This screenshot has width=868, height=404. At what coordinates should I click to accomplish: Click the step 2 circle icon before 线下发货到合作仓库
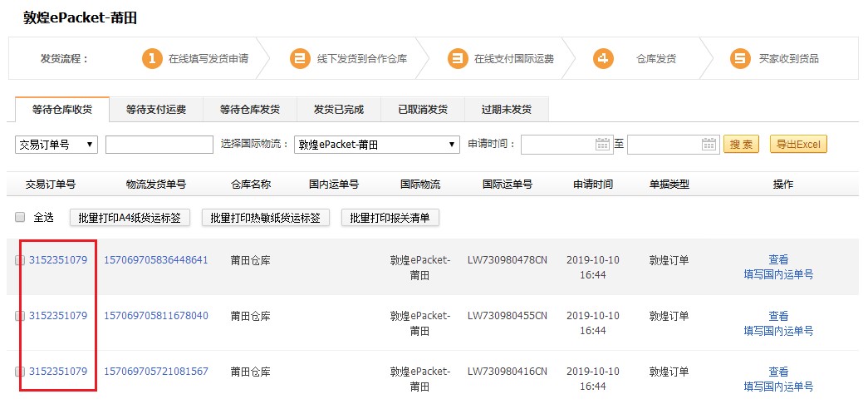coord(300,58)
